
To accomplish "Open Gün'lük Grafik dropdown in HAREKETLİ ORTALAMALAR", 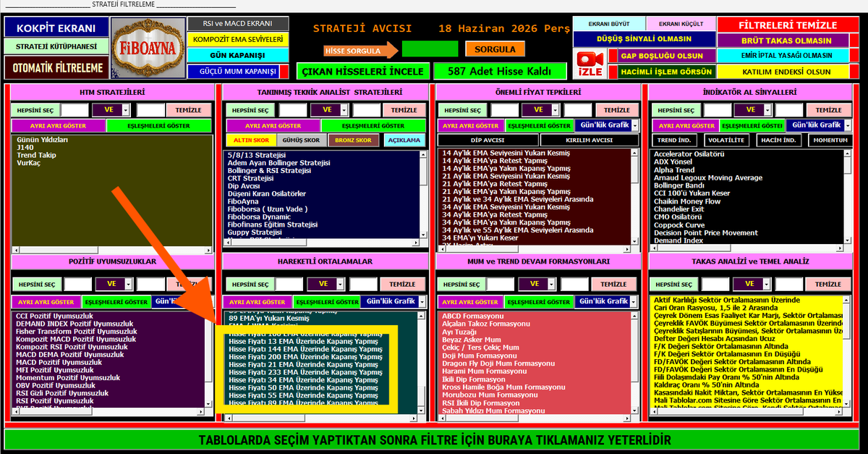I will (x=421, y=301).
